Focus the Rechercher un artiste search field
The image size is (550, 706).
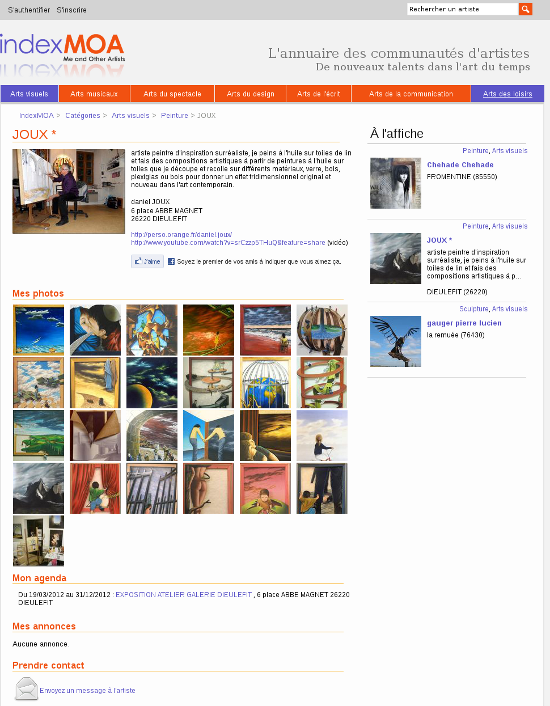click(463, 9)
